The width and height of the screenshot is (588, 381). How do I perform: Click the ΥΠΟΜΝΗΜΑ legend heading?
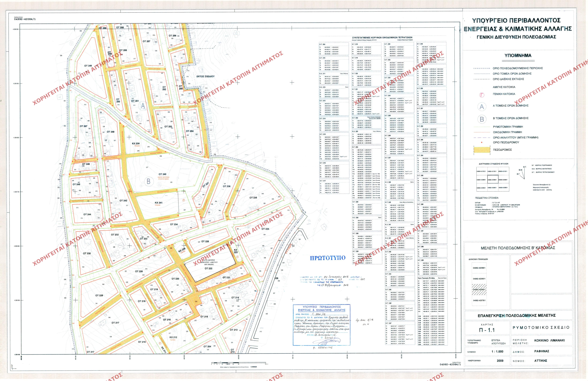[518, 56]
